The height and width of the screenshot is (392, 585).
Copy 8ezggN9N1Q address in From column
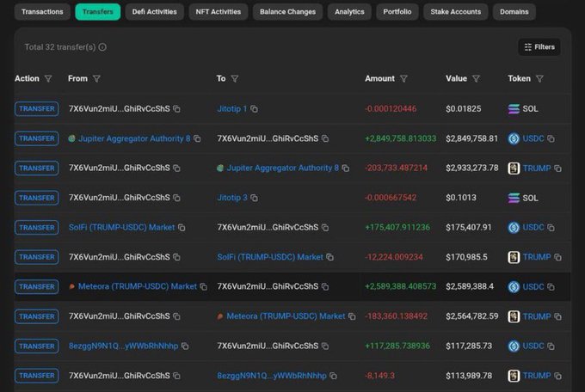point(185,346)
